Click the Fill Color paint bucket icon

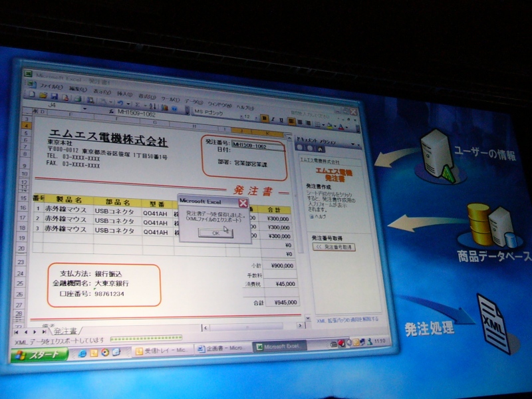click(x=330, y=126)
